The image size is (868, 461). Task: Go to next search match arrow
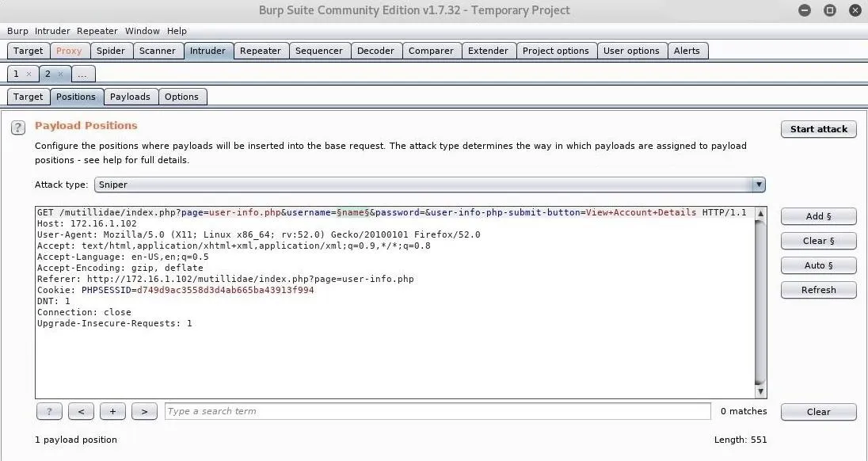pos(143,411)
